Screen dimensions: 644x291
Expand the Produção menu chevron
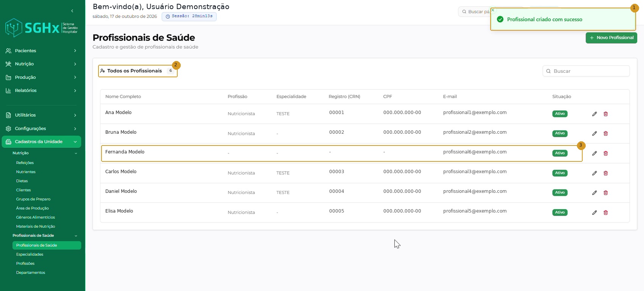pos(75,77)
